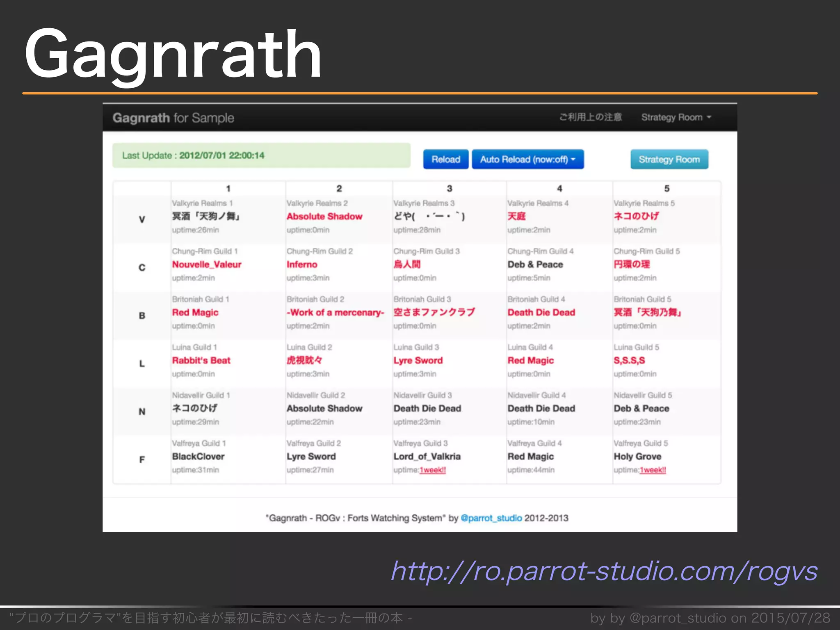Viewport: 840px width, 630px height.
Task: Open the ro.parrot-studio.com/rogvs URL
Action: (x=604, y=571)
